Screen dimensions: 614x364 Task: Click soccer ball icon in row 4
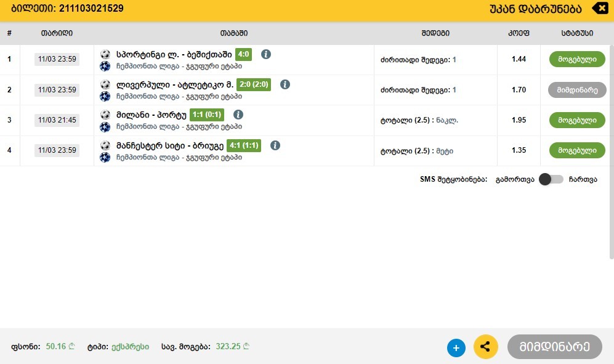pos(105,145)
